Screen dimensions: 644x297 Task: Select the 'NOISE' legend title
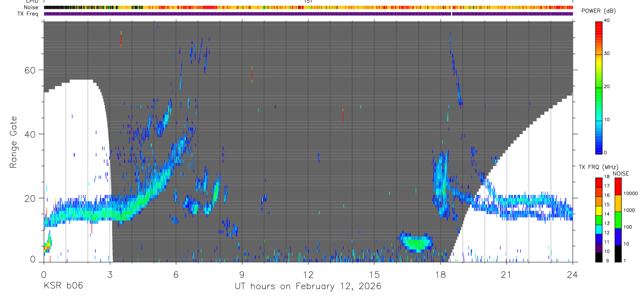620,173
